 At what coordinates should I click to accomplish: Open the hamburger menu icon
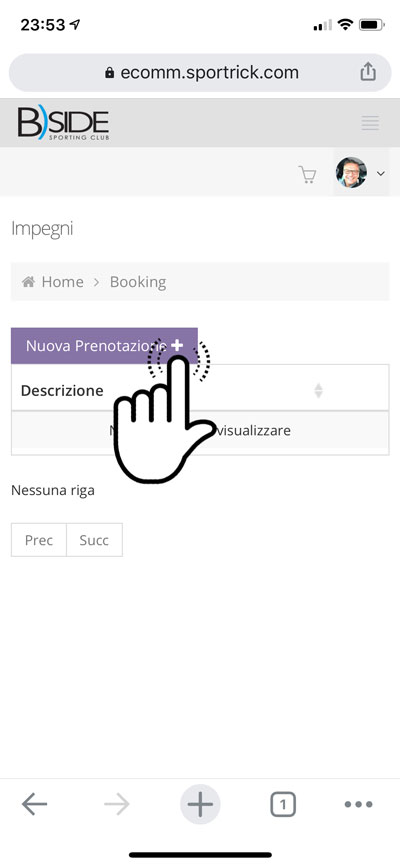pyautogui.click(x=370, y=123)
